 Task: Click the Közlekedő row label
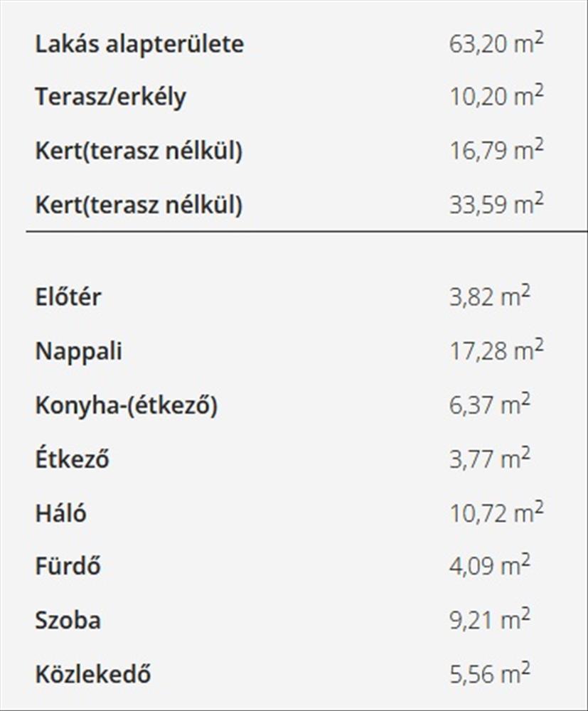pos(92,674)
